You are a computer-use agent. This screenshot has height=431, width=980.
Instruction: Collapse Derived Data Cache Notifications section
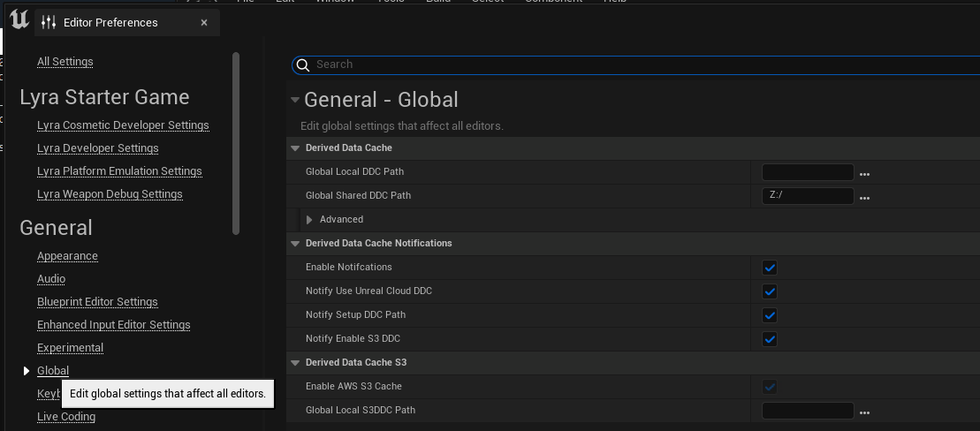[295, 243]
